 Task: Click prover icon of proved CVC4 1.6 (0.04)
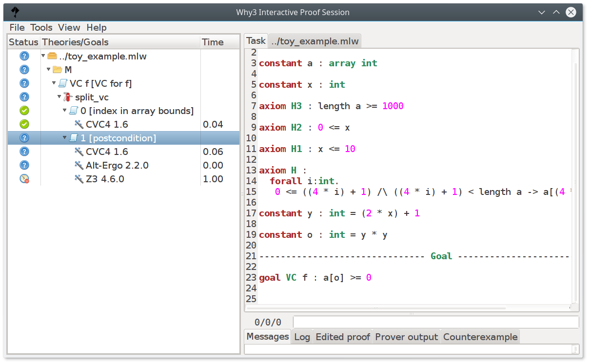(79, 124)
